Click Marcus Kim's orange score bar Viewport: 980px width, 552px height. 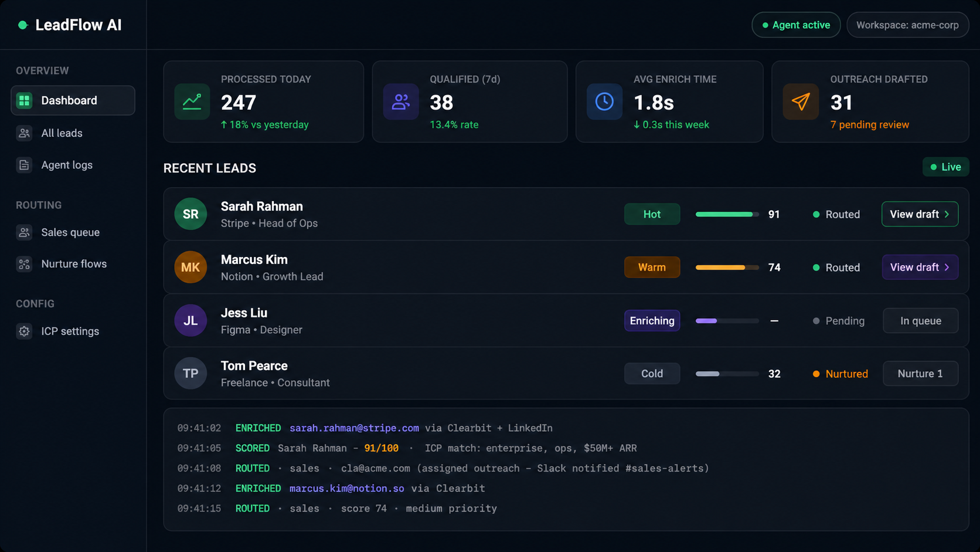727,267
